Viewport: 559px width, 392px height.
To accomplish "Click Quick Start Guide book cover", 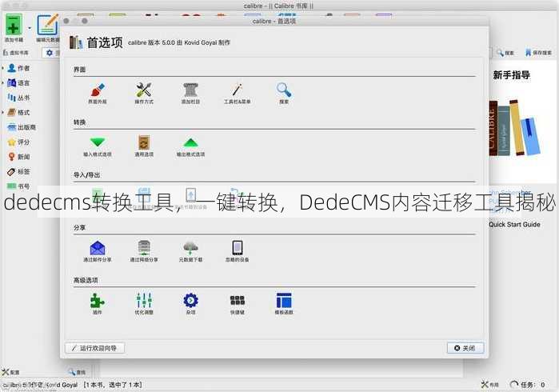I will pos(514,129).
